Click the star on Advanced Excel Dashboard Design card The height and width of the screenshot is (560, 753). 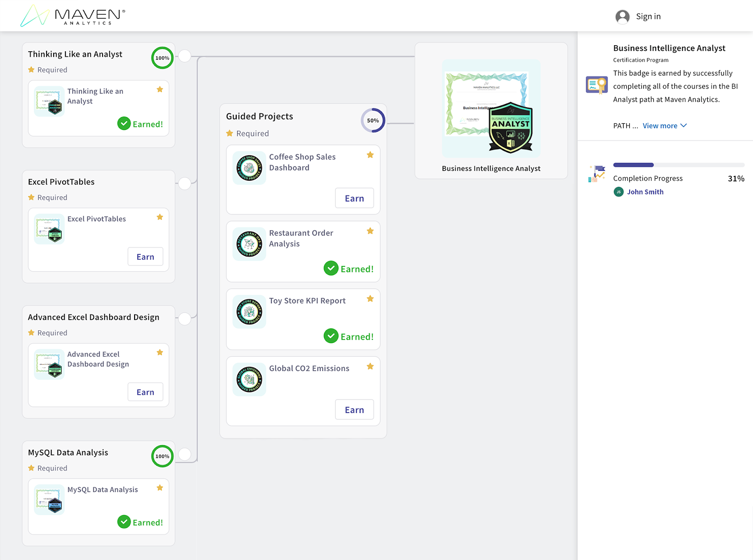[160, 352]
